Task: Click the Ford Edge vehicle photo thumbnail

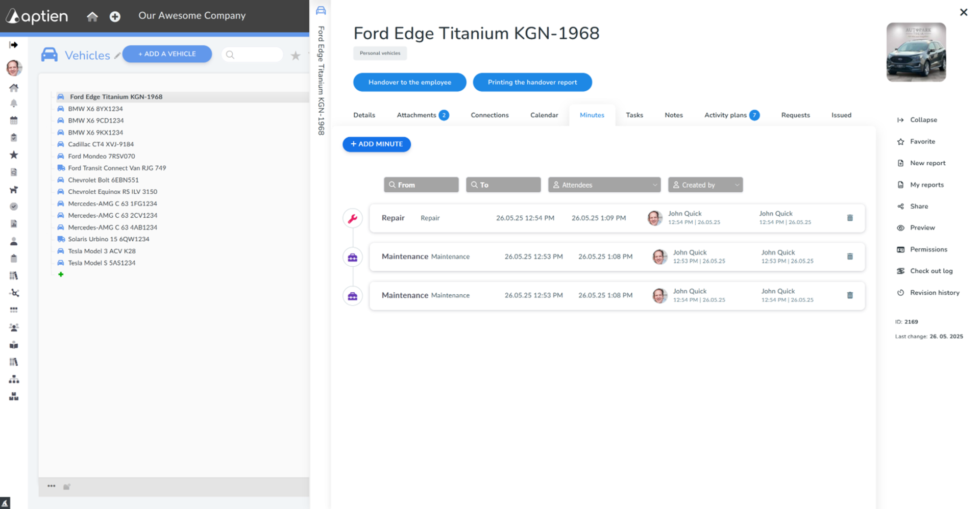Action: point(916,52)
